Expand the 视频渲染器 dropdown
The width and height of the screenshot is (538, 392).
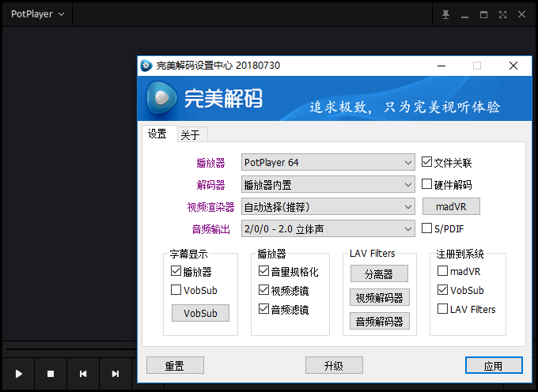(x=328, y=207)
